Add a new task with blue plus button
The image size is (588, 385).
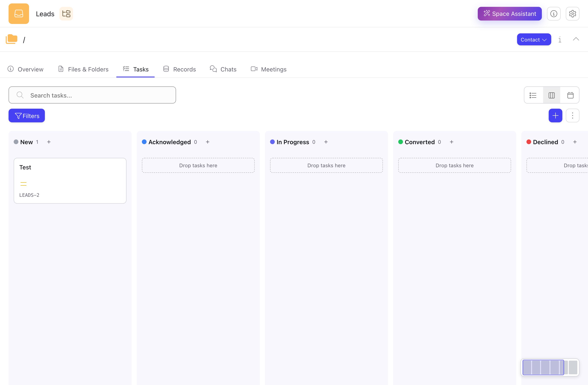[x=555, y=116]
